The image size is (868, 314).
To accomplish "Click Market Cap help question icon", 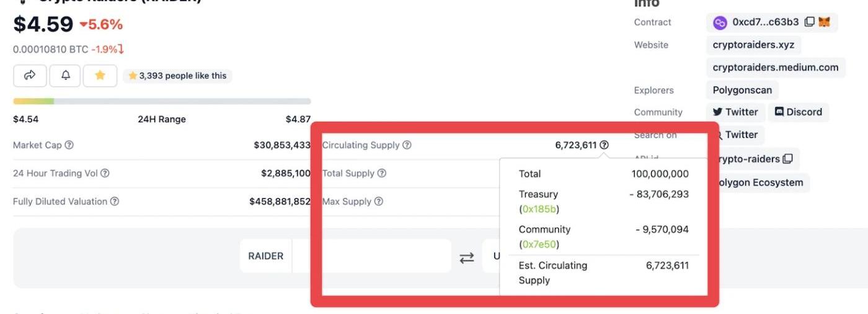I will point(69,145).
